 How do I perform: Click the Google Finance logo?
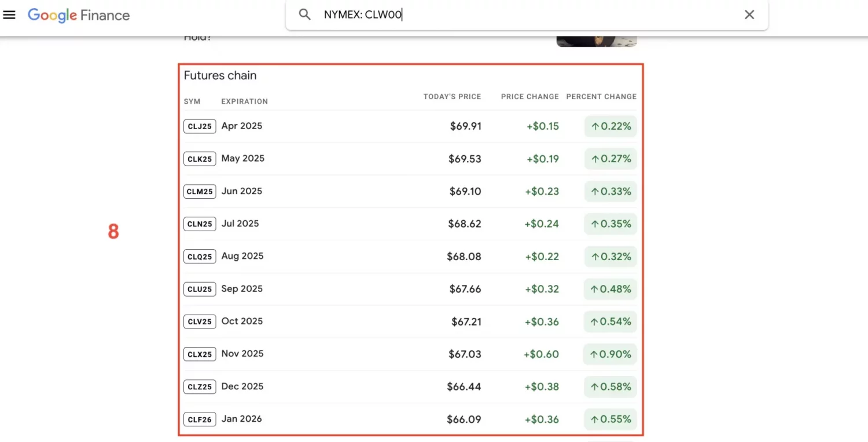79,15
